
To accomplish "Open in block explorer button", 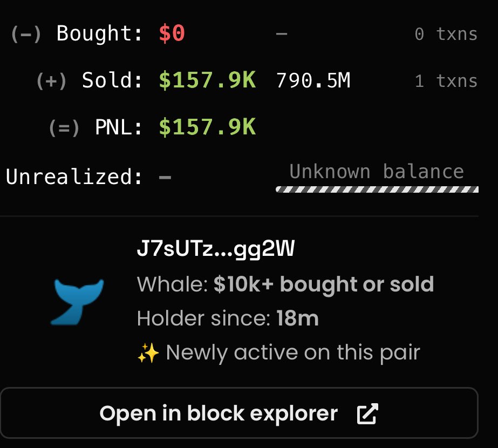I will 239,413.
